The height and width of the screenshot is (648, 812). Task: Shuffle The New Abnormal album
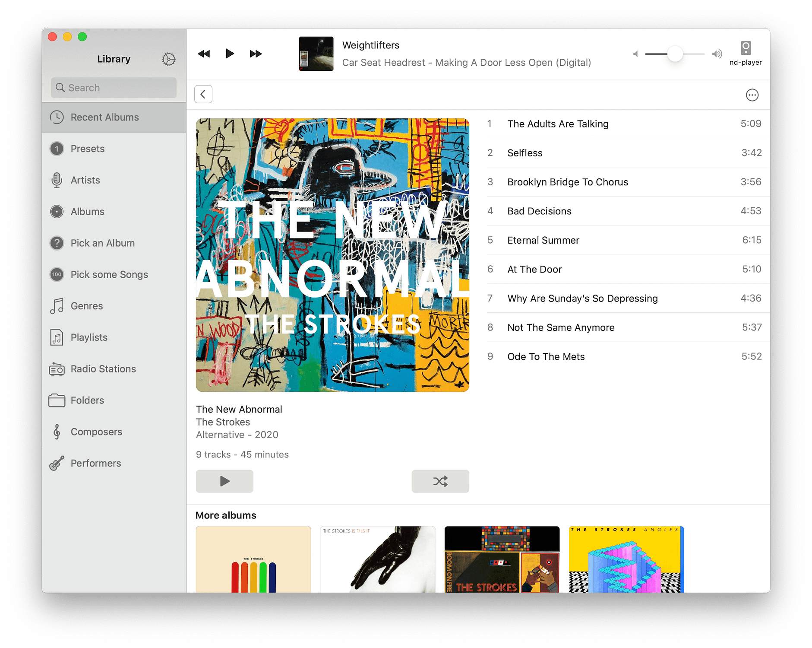coord(440,481)
